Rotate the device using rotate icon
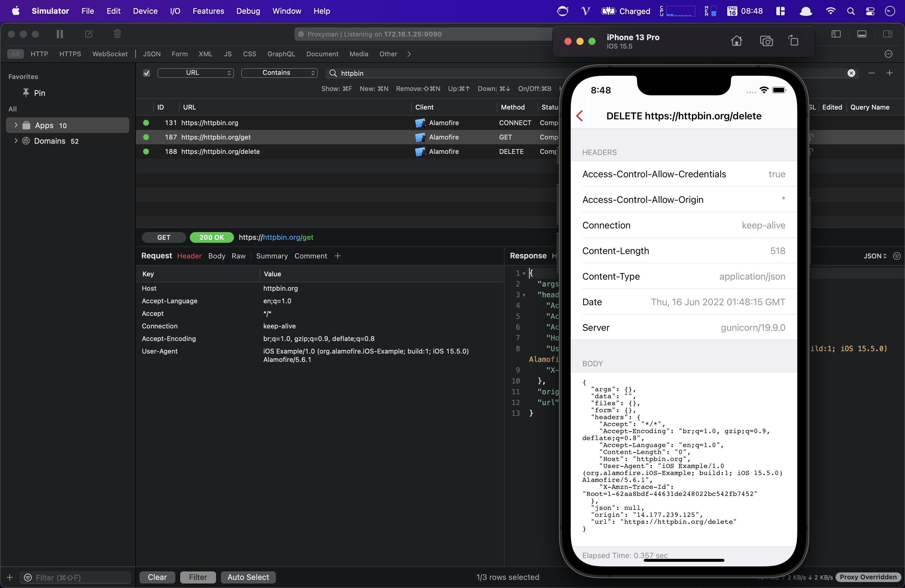The width and height of the screenshot is (905, 588). tap(793, 41)
